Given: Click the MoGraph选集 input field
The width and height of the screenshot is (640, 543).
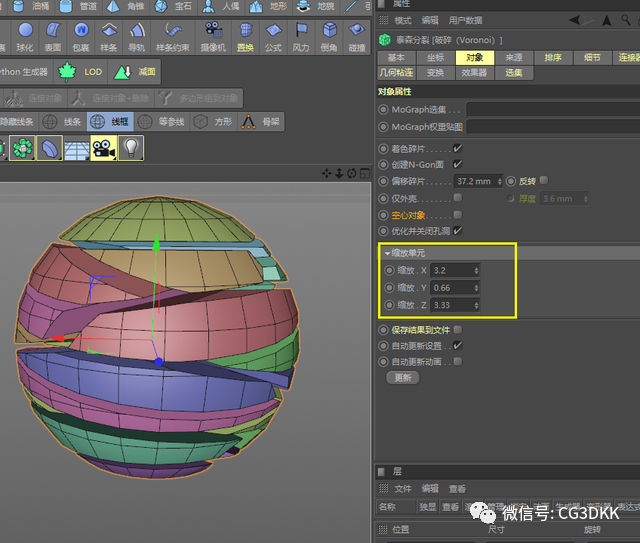Looking at the screenshot, I should (x=553, y=109).
